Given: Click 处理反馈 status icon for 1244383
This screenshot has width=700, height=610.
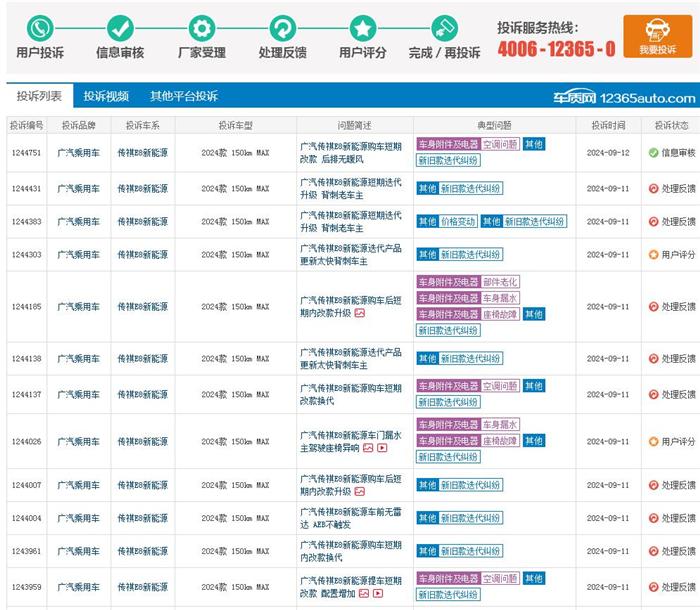Looking at the screenshot, I should pos(654,221).
